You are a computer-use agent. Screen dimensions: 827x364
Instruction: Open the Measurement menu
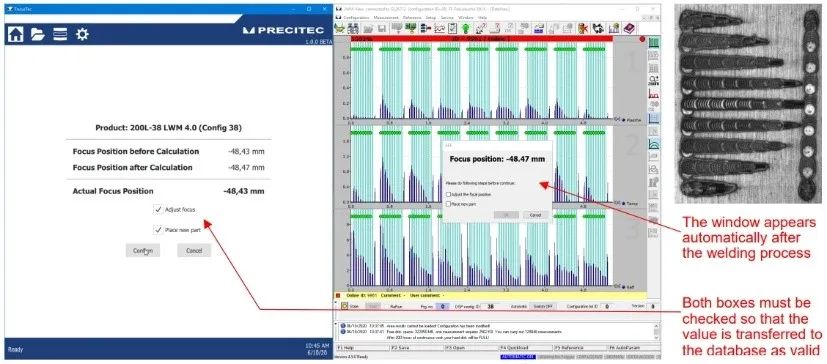point(386,17)
